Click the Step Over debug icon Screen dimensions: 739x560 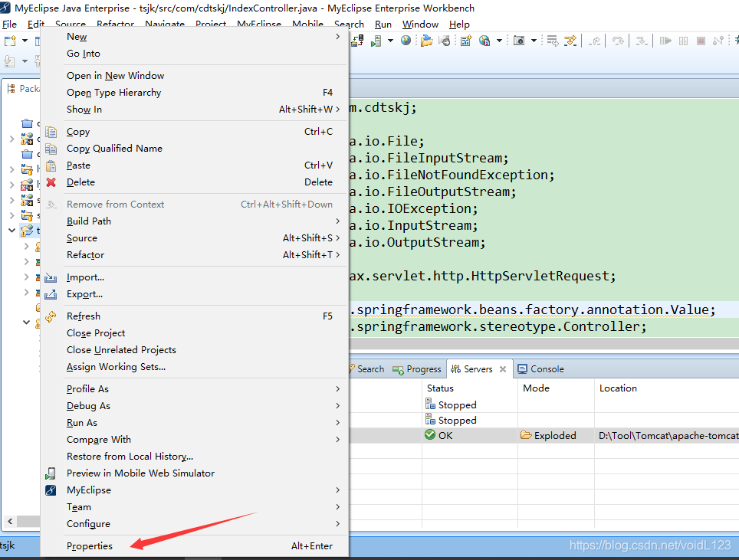(x=618, y=41)
